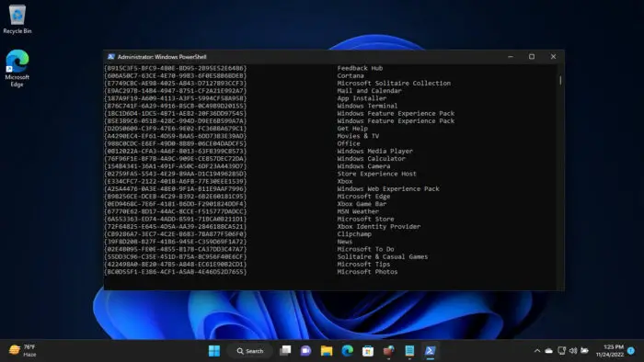Click the volume speaker tray icon
644x362 pixels.
(x=573, y=351)
